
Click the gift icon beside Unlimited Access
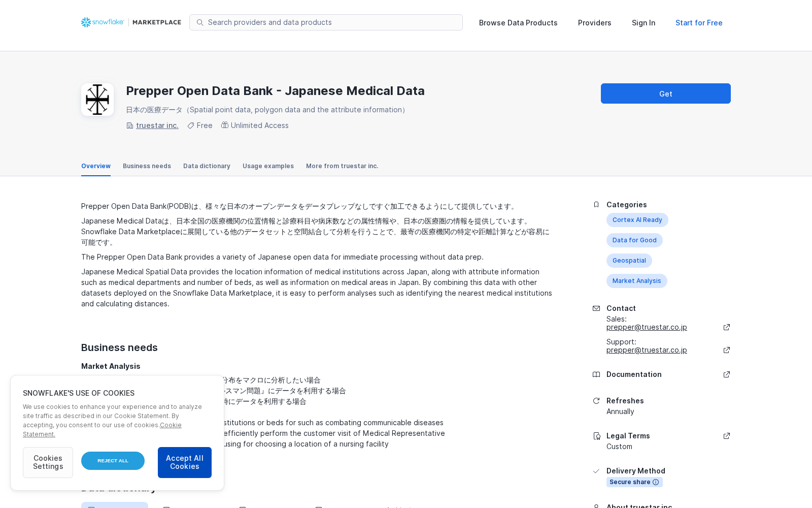[x=225, y=125]
